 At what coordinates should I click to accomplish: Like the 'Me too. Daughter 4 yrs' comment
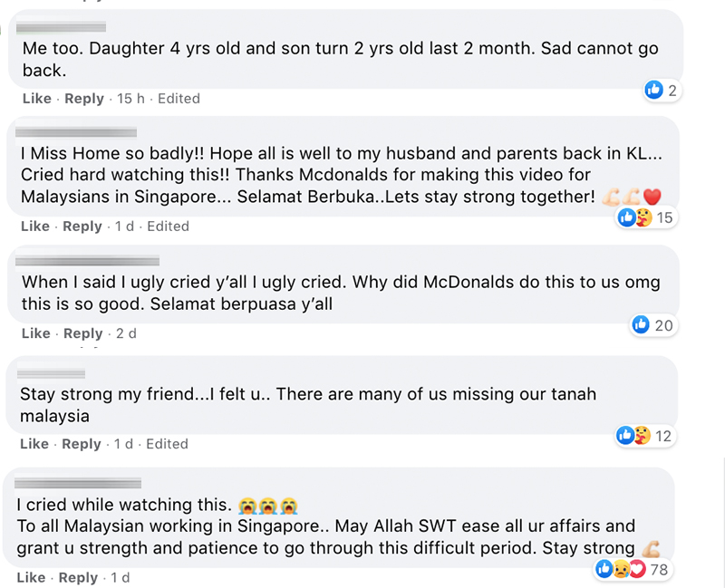coord(36,98)
